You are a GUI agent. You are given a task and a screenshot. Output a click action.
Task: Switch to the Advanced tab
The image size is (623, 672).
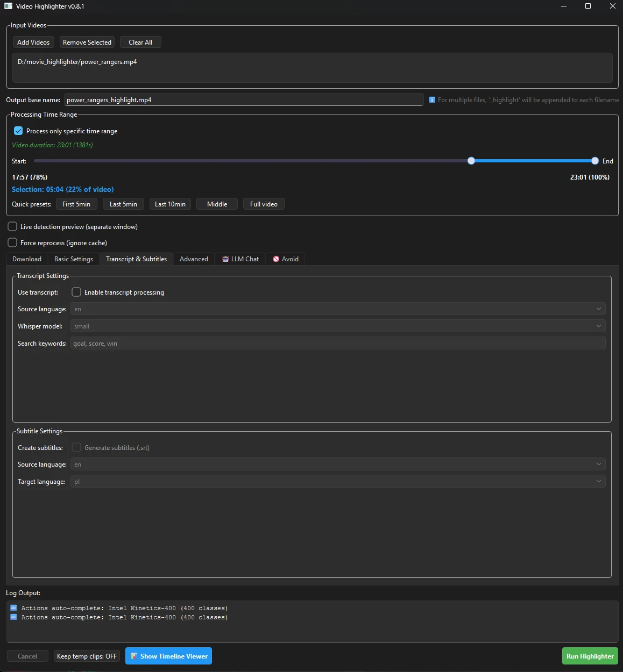point(194,259)
